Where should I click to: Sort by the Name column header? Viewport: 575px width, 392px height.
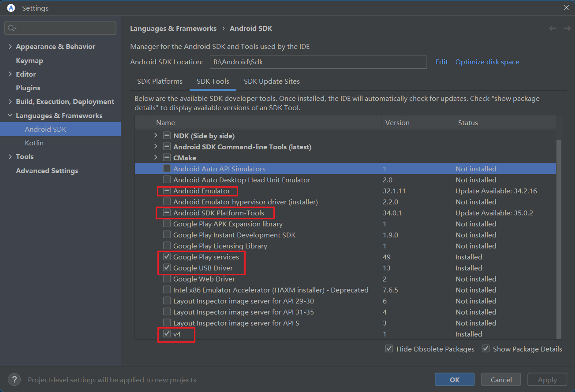point(266,122)
